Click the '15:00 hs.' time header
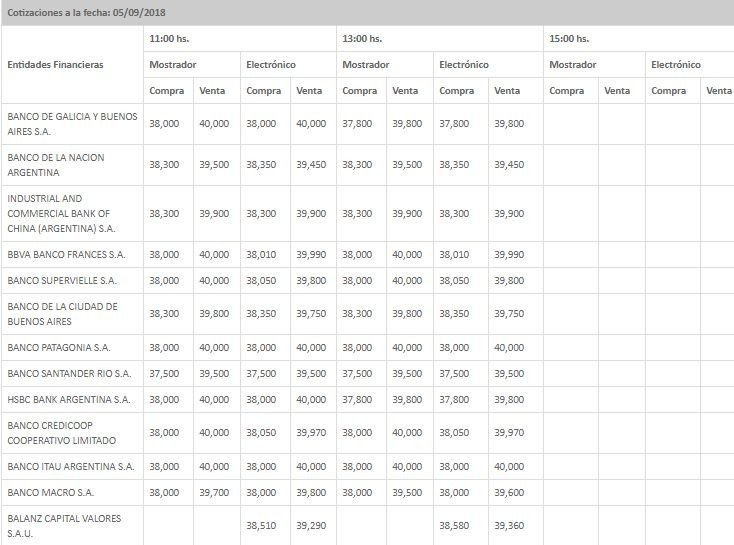The width and height of the screenshot is (734, 545). (569, 39)
